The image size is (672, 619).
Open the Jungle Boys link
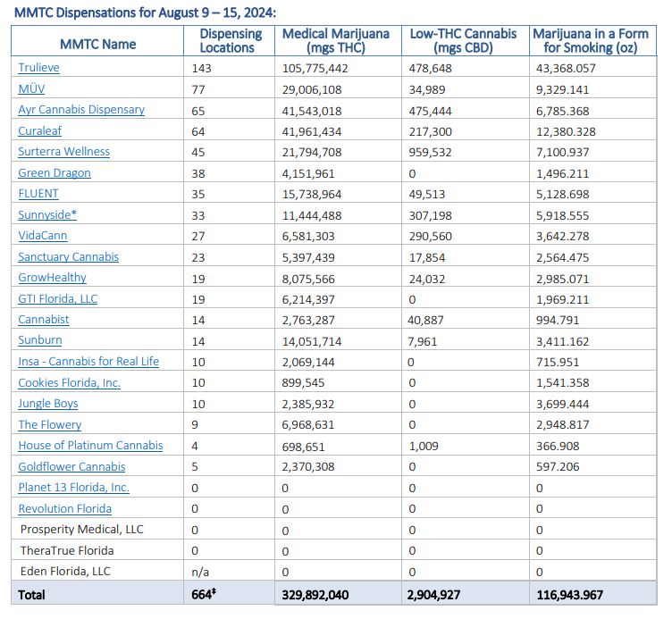(x=47, y=404)
